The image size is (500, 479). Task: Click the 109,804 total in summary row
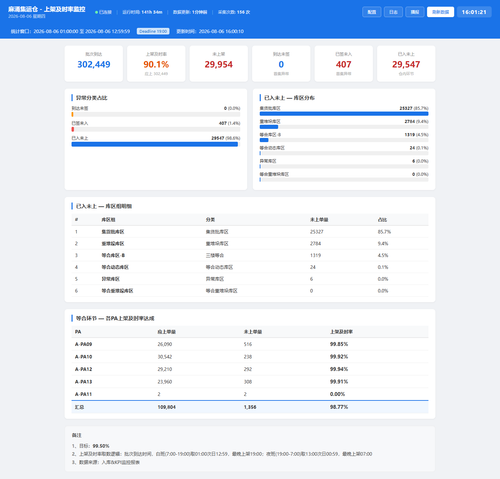click(166, 407)
